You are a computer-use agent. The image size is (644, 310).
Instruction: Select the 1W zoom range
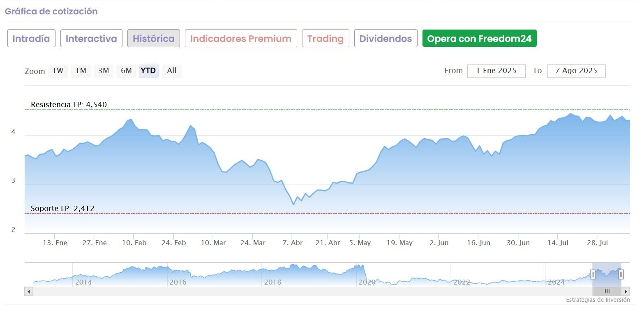point(58,71)
